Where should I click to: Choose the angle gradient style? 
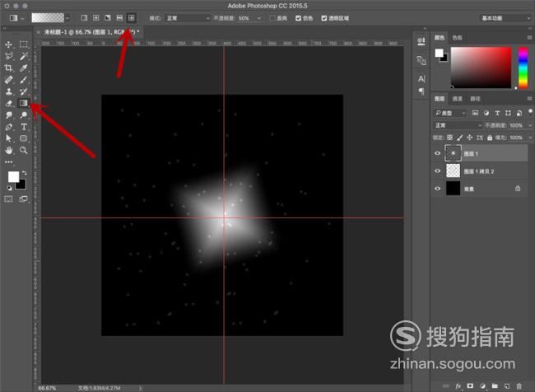pos(108,18)
